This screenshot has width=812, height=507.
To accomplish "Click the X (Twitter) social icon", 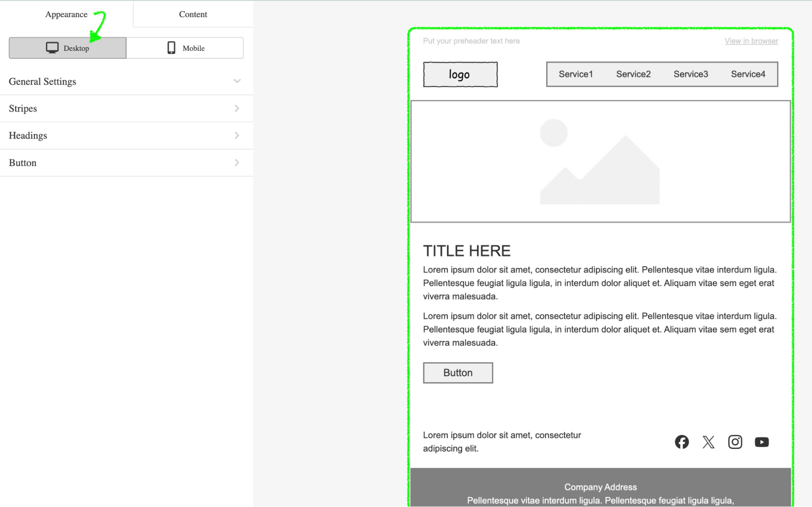I will [708, 442].
